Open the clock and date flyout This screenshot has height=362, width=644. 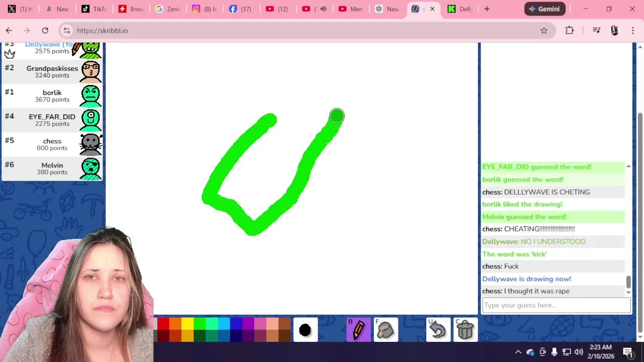[601, 352]
